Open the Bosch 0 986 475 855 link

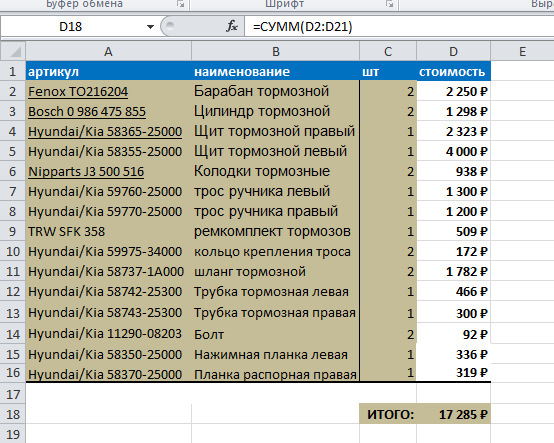(87, 112)
